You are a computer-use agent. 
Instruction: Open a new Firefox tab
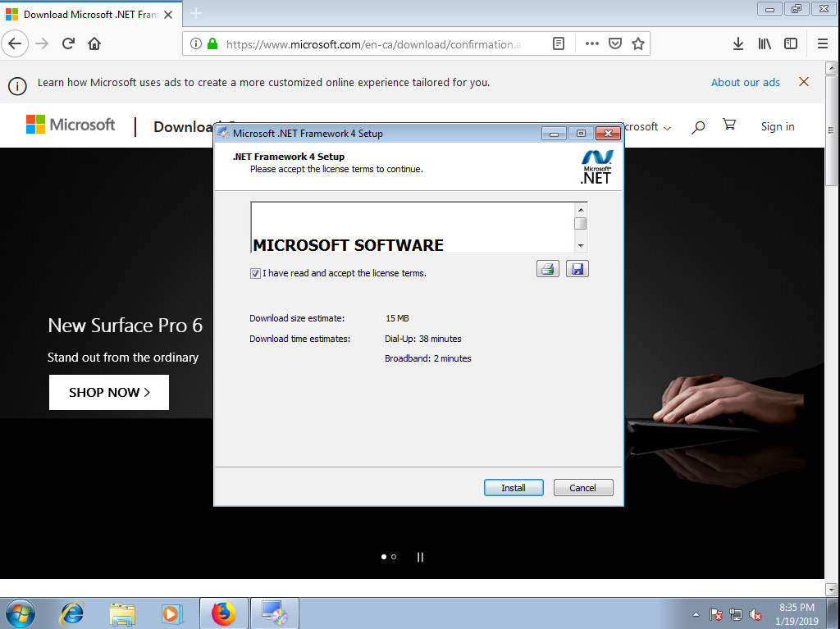(196, 13)
